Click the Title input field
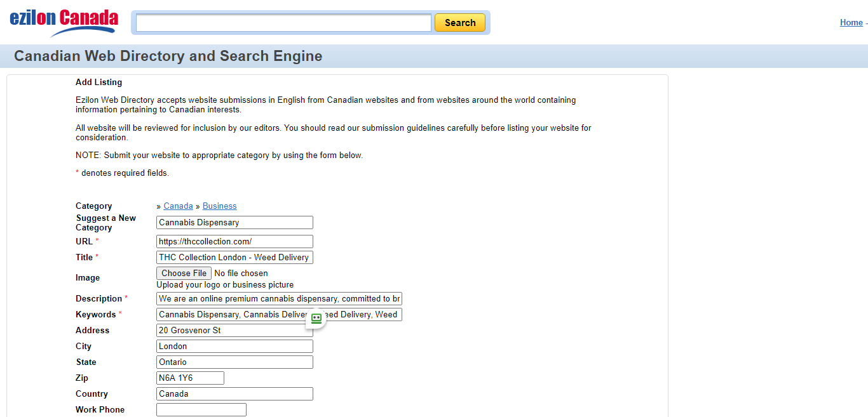Screen dimensions: 868x417 [x=235, y=258]
